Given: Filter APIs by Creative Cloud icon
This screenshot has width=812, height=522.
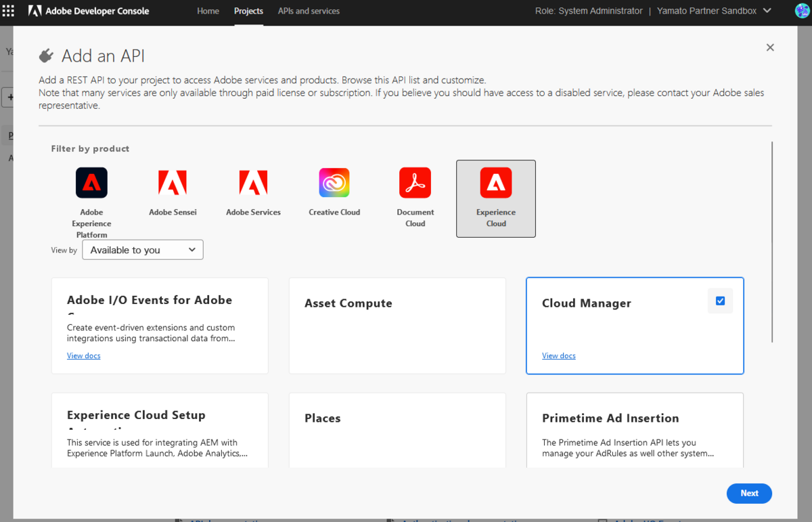Looking at the screenshot, I should [334, 182].
